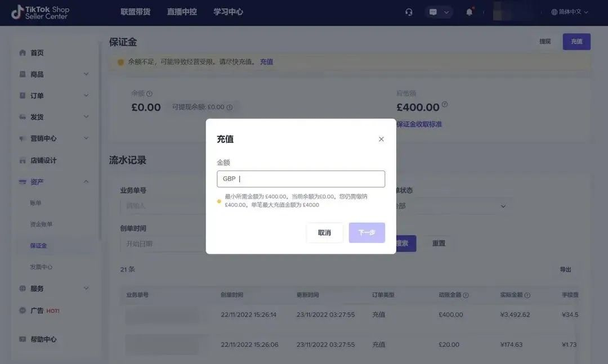
Task: Open 直播中控 in top navigation
Action: (x=182, y=12)
